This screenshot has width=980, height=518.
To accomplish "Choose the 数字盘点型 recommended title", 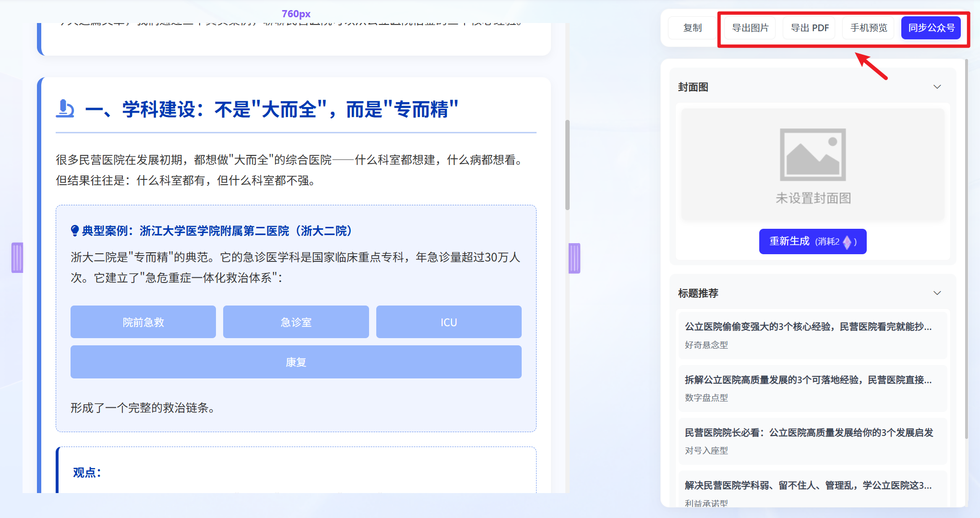I will 813,388.
